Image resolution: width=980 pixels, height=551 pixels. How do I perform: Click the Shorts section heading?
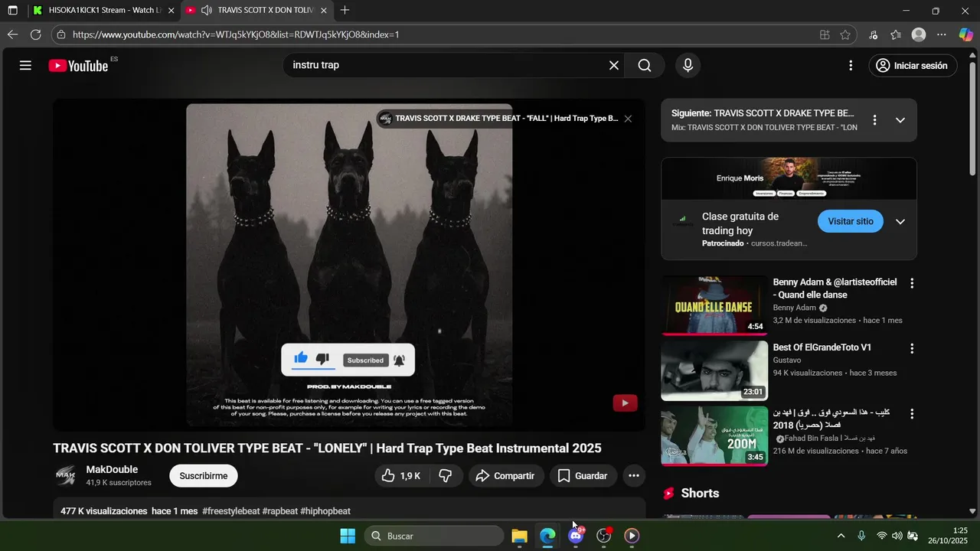tap(700, 494)
